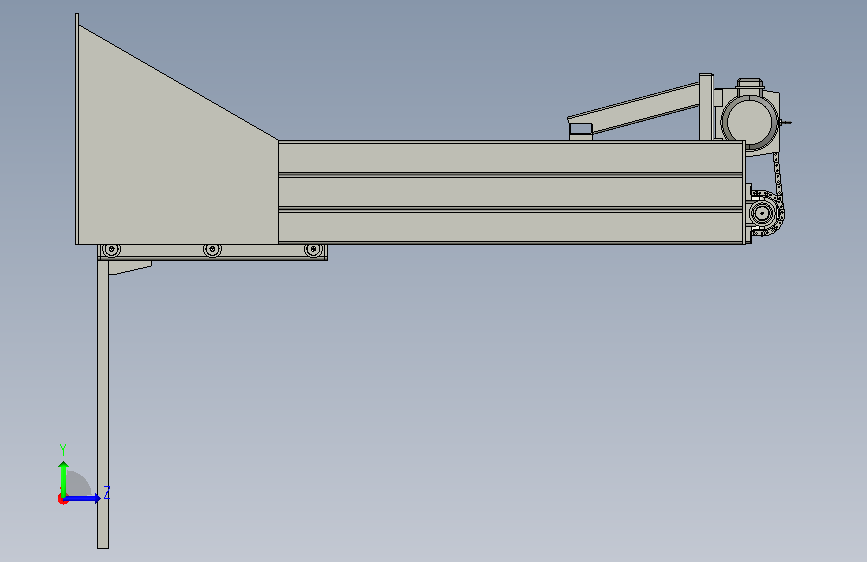Screen dimensions: 867x562
Task: Select the middle bolt on base plate
Action: 212,250
